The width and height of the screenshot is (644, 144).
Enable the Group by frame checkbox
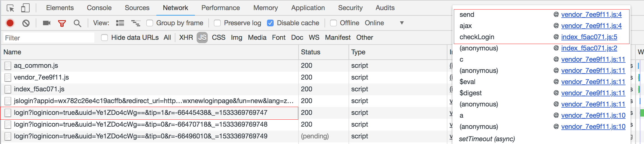(150, 23)
